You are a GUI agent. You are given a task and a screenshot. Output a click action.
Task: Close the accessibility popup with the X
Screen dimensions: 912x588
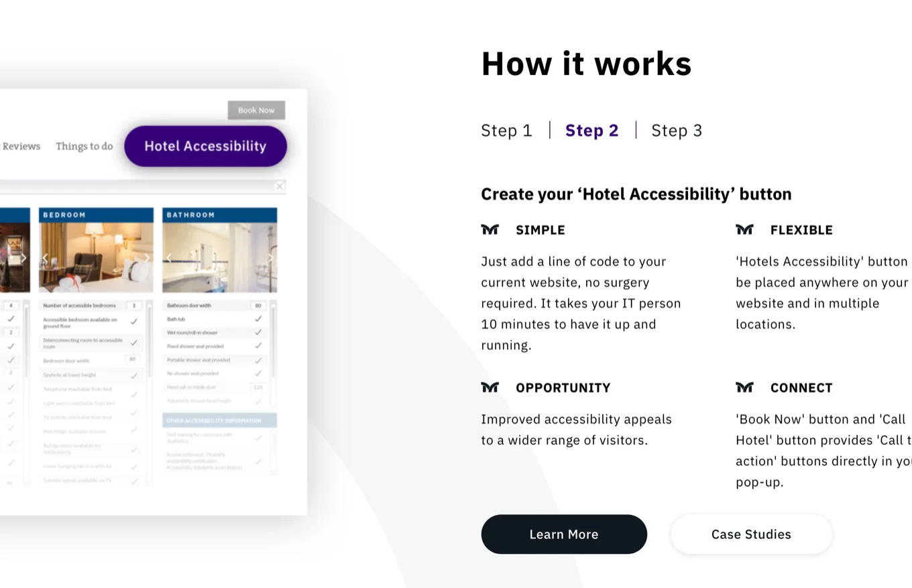[x=280, y=186]
